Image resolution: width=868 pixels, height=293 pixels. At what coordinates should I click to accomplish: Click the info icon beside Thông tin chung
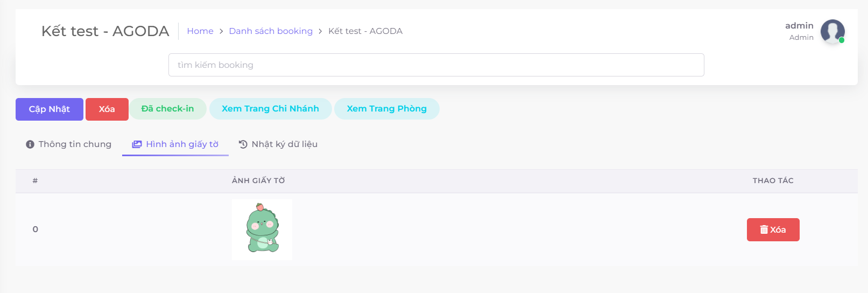30,144
